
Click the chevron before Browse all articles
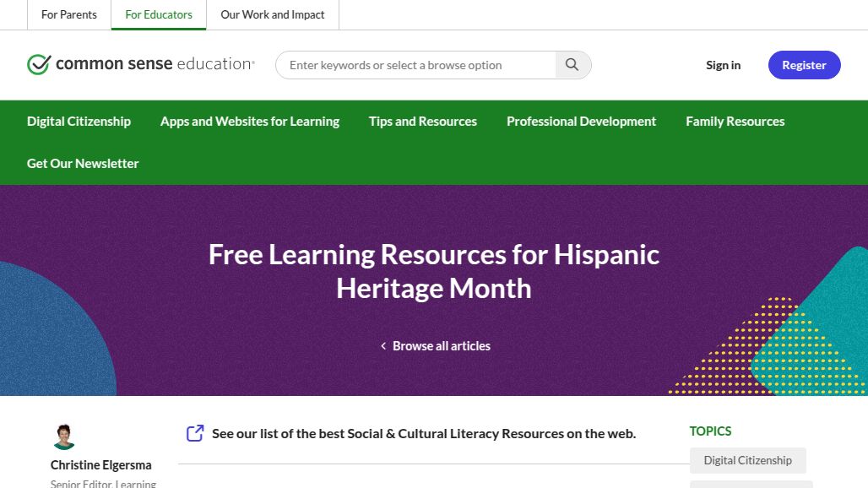click(383, 346)
